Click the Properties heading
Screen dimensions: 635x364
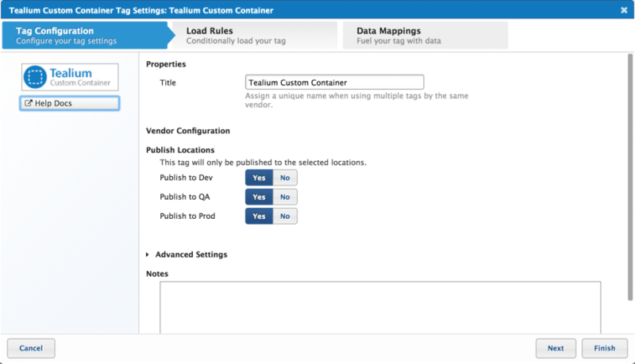click(x=166, y=64)
